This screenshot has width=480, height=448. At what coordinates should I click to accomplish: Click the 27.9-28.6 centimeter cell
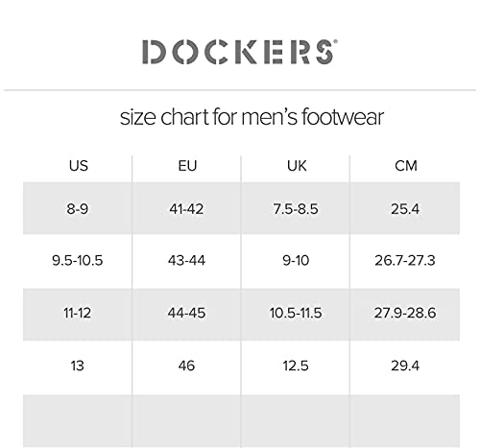405,313
